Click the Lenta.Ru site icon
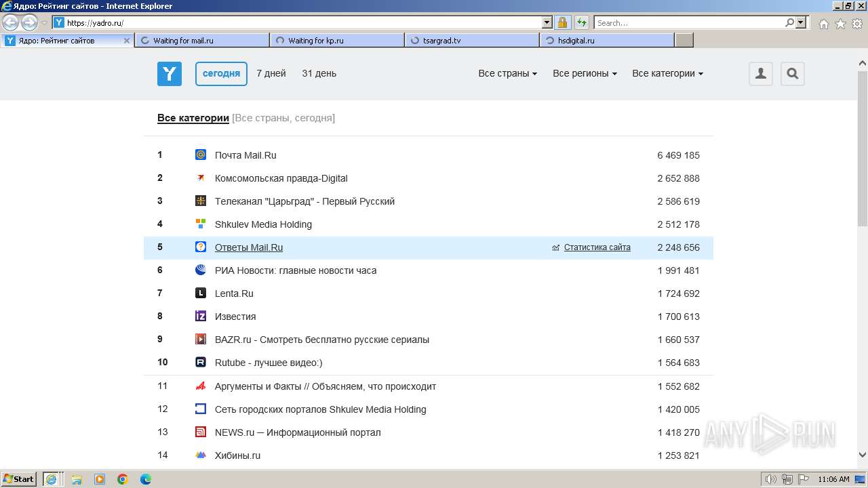Screen dimensions: 868x488 point(201,293)
